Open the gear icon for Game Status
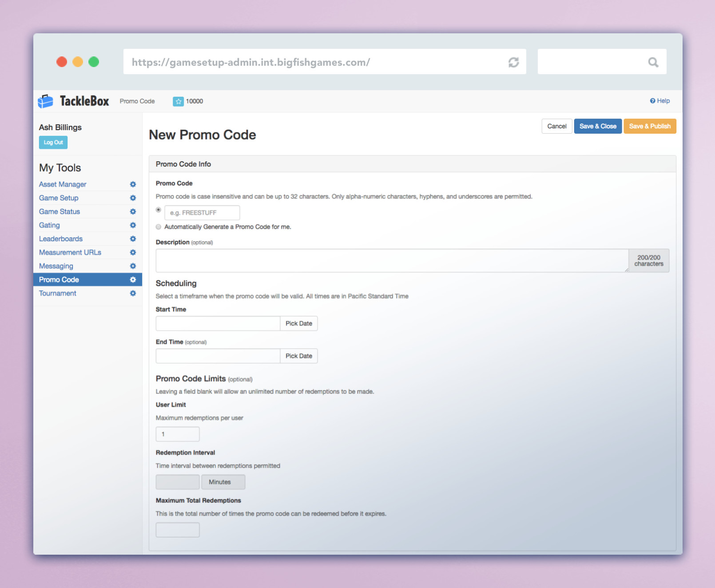 click(133, 212)
